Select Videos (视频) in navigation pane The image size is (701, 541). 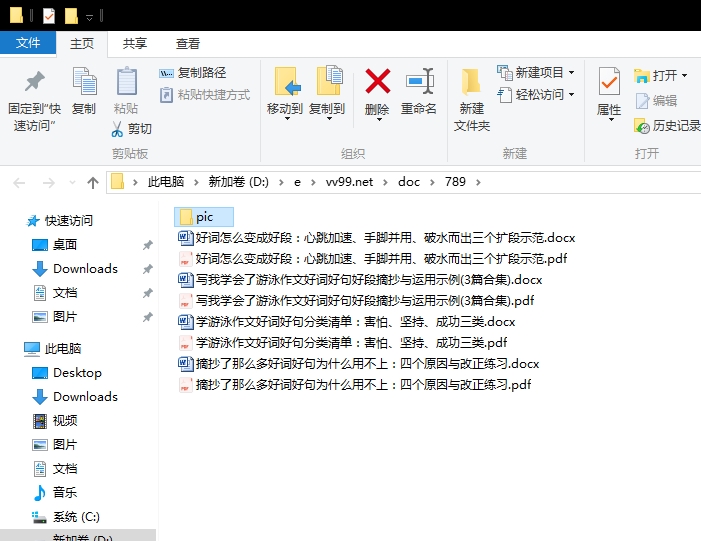(x=55, y=421)
